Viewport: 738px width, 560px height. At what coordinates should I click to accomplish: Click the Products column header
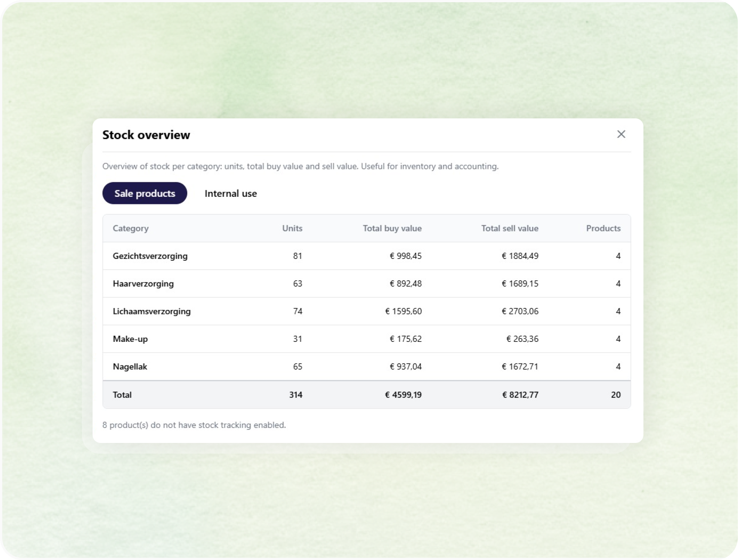coord(603,228)
